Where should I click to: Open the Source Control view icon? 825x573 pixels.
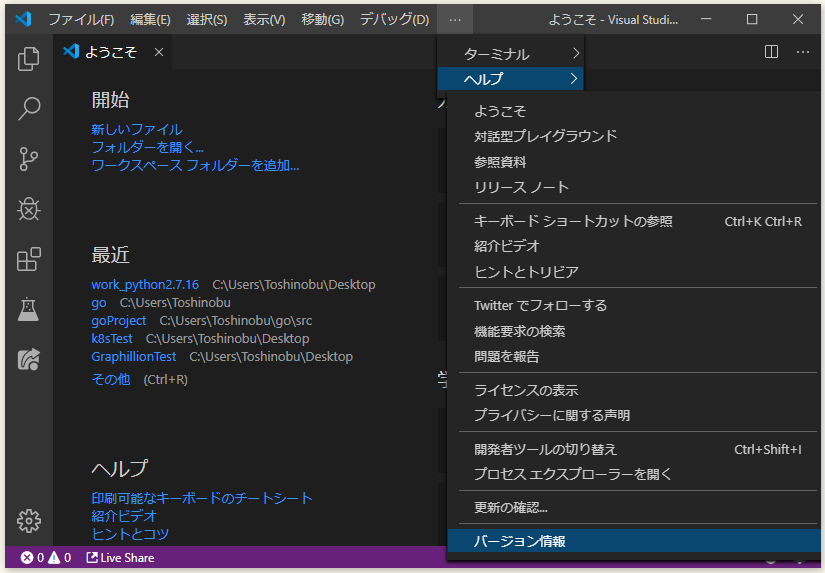pyautogui.click(x=28, y=159)
